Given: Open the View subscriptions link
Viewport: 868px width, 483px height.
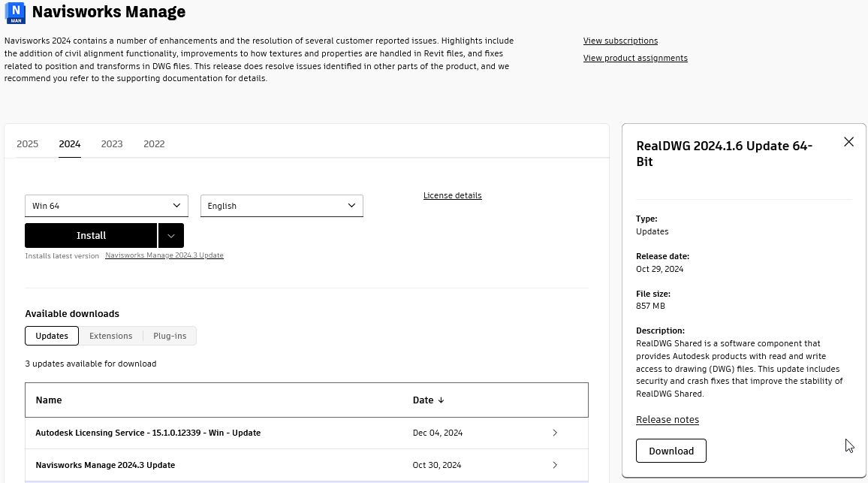Looking at the screenshot, I should (620, 41).
